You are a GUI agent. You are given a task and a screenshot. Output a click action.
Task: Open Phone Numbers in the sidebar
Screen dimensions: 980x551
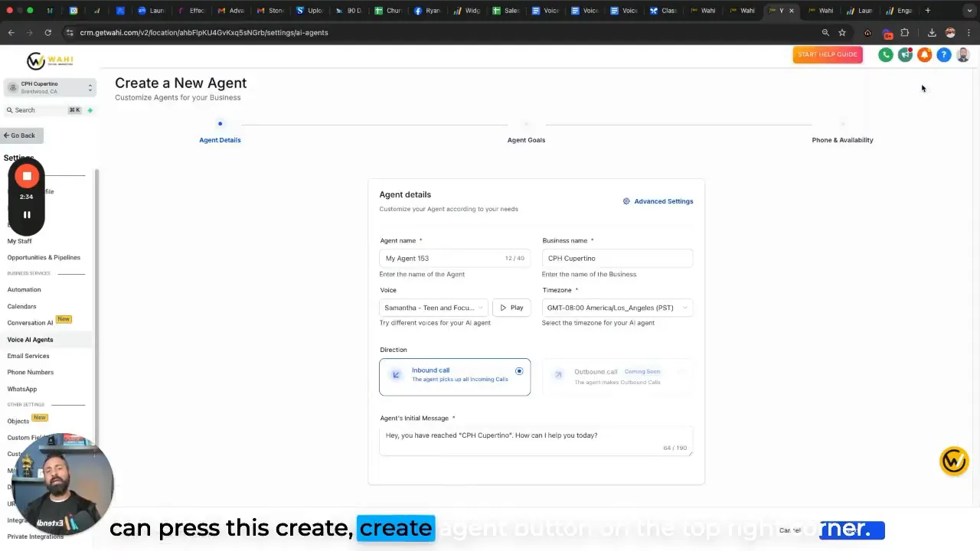pos(31,372)
